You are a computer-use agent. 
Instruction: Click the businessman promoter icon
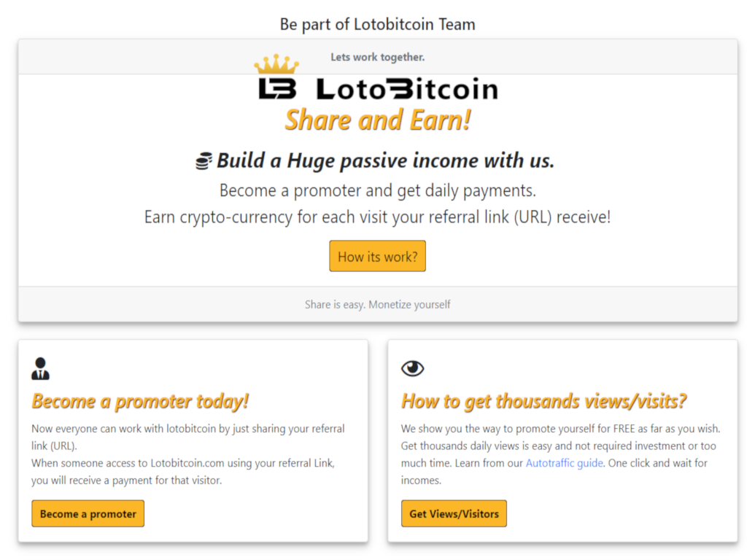pyautogui.click(x=41, y=368)
